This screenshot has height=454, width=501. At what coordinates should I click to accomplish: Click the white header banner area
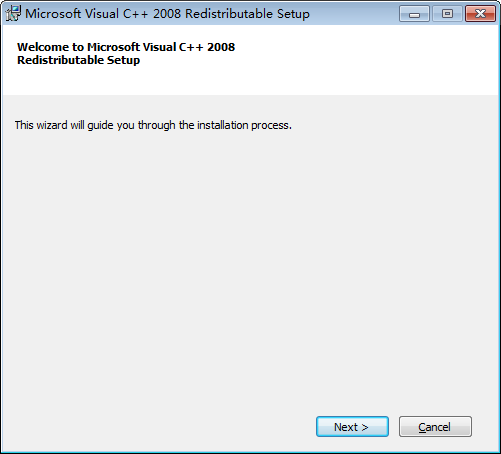pyautogui.click(x=250, y=60)
